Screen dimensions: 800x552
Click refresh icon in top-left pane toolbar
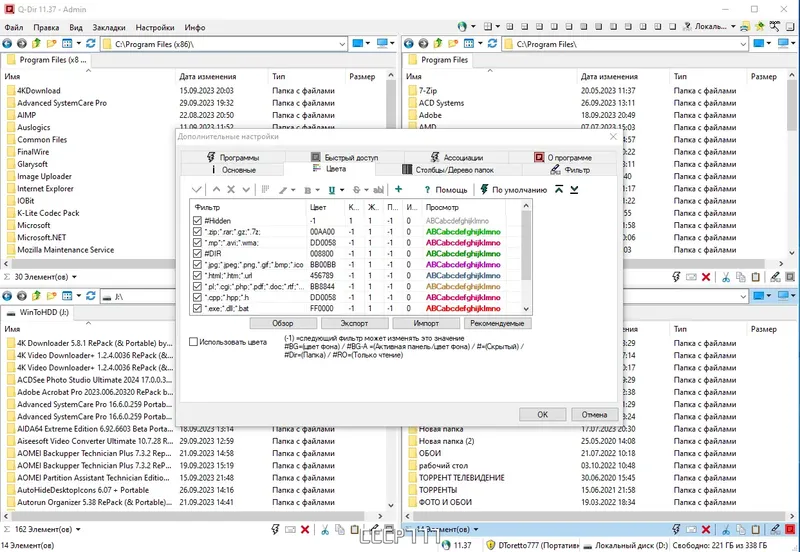pyautogui.click(x=91, y=44)
